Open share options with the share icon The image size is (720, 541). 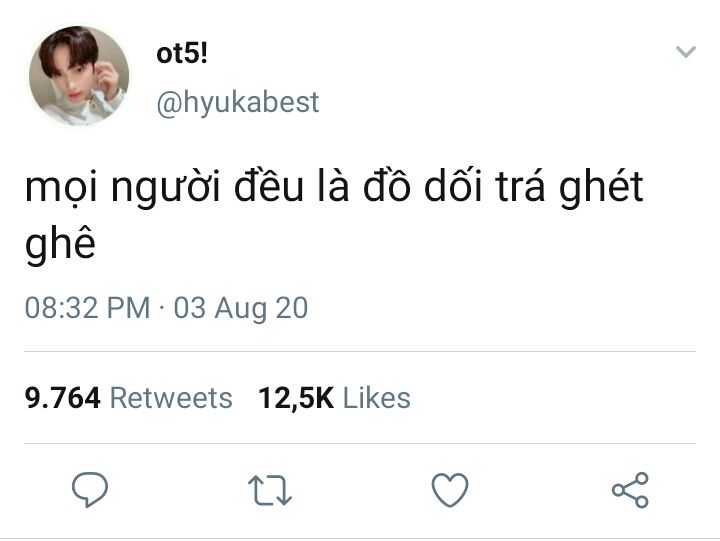tap(630, 490)
